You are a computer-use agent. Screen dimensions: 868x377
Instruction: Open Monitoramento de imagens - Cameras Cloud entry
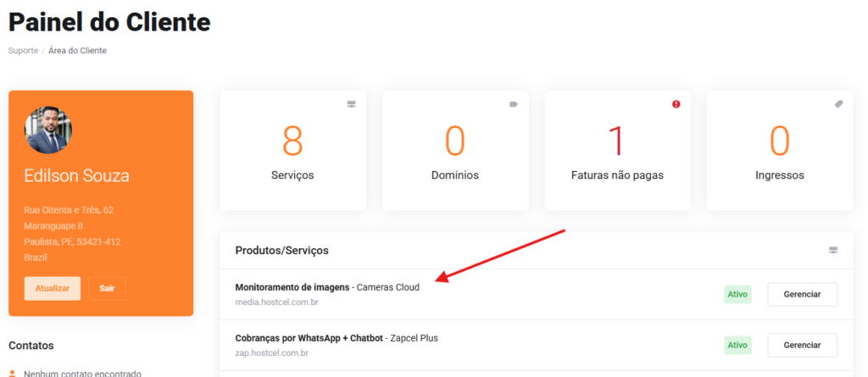tap(327, 287)
